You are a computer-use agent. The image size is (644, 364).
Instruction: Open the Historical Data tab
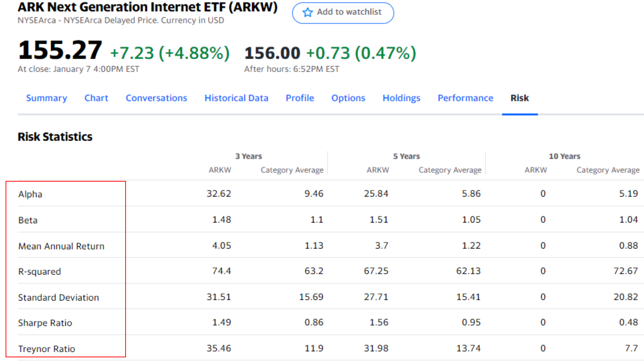(236, 98)
